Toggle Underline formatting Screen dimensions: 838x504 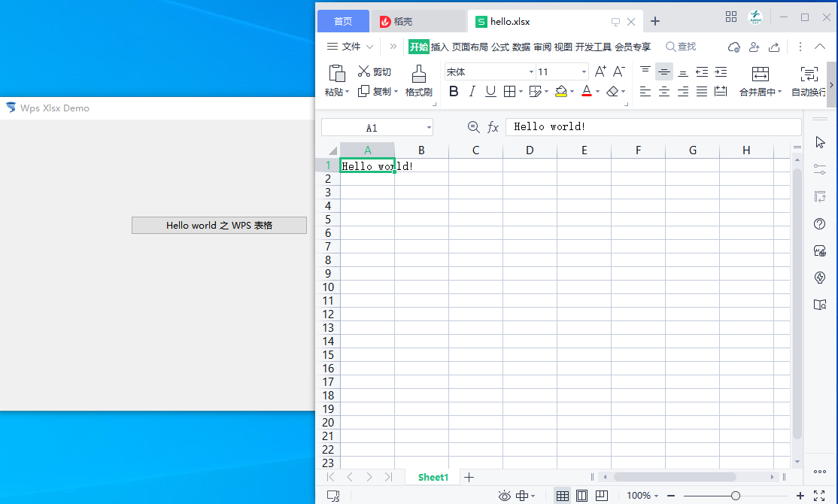point(490,92)
